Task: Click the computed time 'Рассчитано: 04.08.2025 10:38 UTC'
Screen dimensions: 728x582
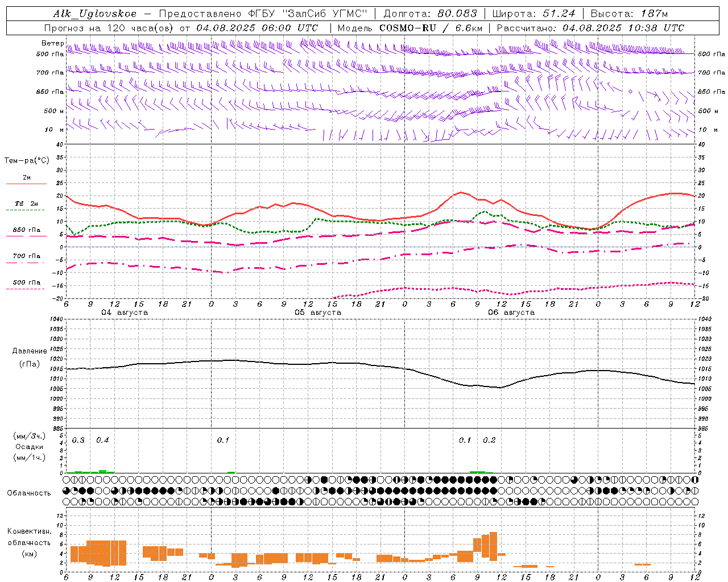Action: tap(590, 28)
